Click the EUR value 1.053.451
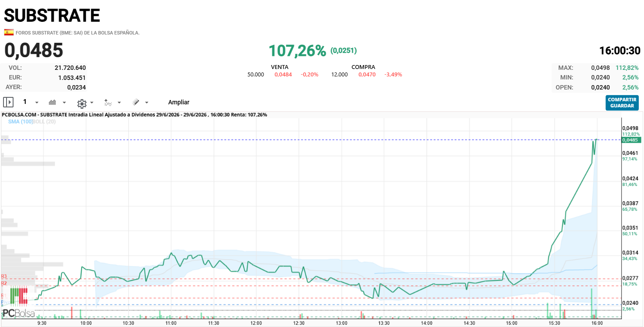The image size is (644, 327). [72, 77]
